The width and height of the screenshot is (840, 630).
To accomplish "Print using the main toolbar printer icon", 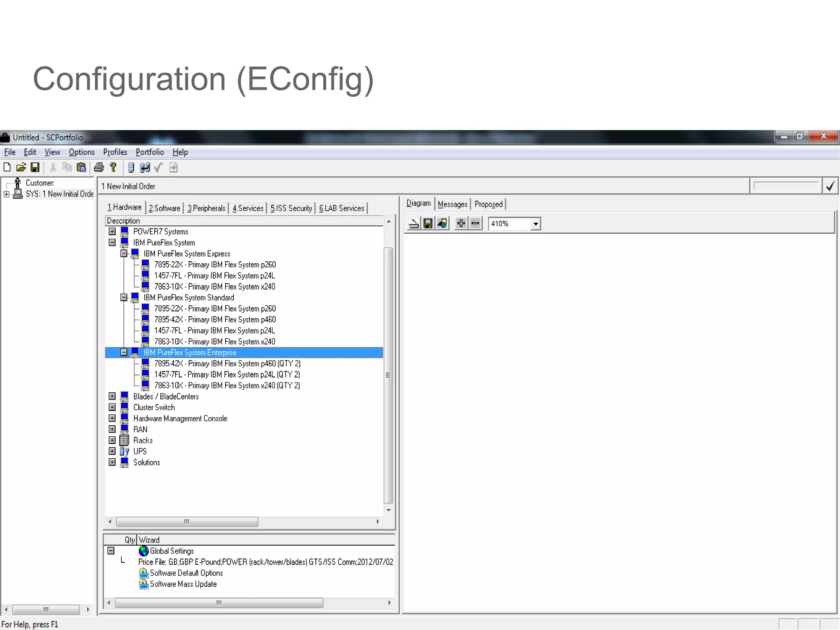I will pyautogui.click(x=99, y=167).
